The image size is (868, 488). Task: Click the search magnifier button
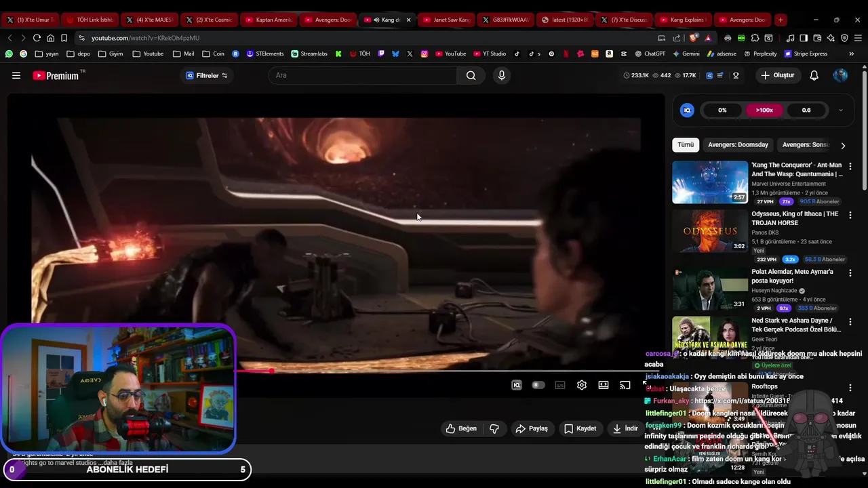(471, 75)
